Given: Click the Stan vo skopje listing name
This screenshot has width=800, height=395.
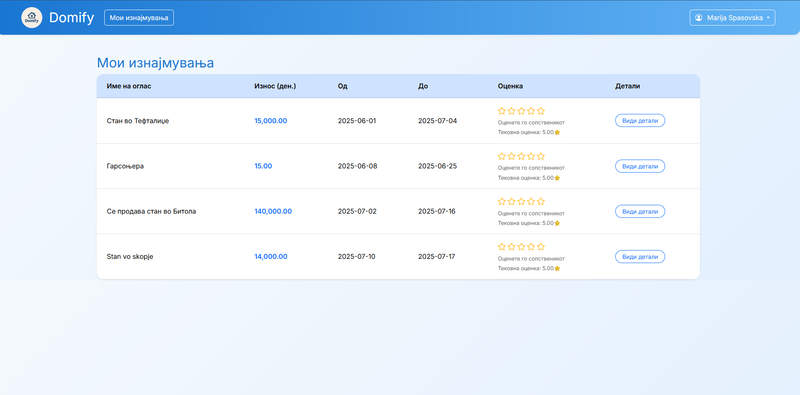Looking at the screenshot, I should click(130, 257).
